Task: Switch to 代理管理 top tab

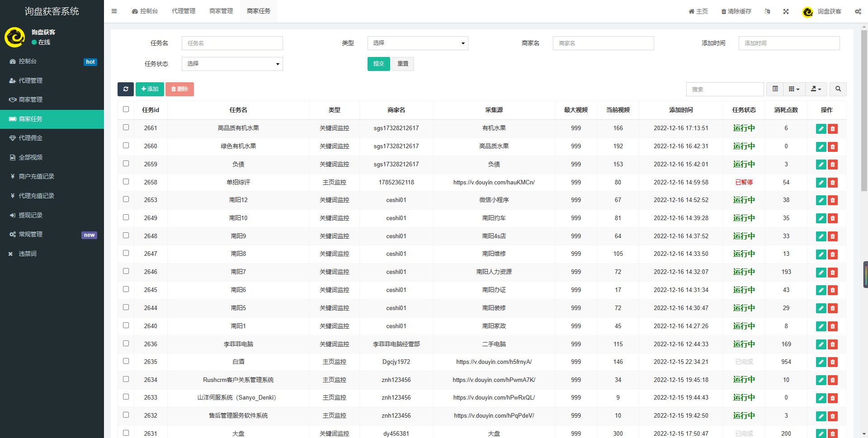Action: pyautogui.click(x=184, y=11)
